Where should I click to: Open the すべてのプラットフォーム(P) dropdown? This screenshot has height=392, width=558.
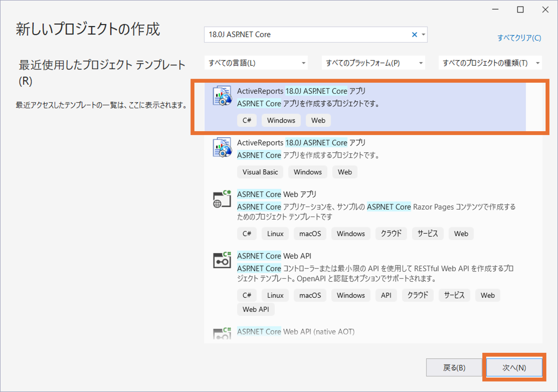373,62
